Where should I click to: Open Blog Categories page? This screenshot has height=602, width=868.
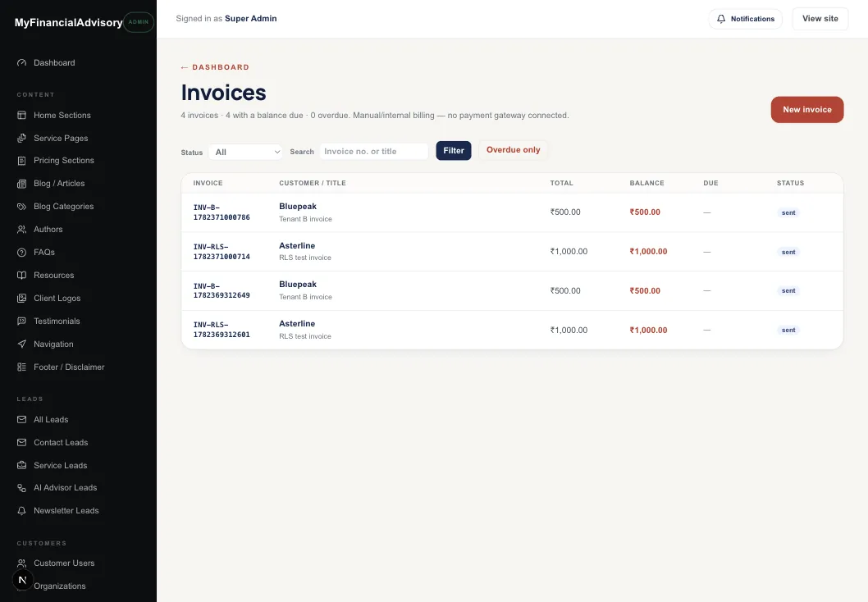click(64, 207)
